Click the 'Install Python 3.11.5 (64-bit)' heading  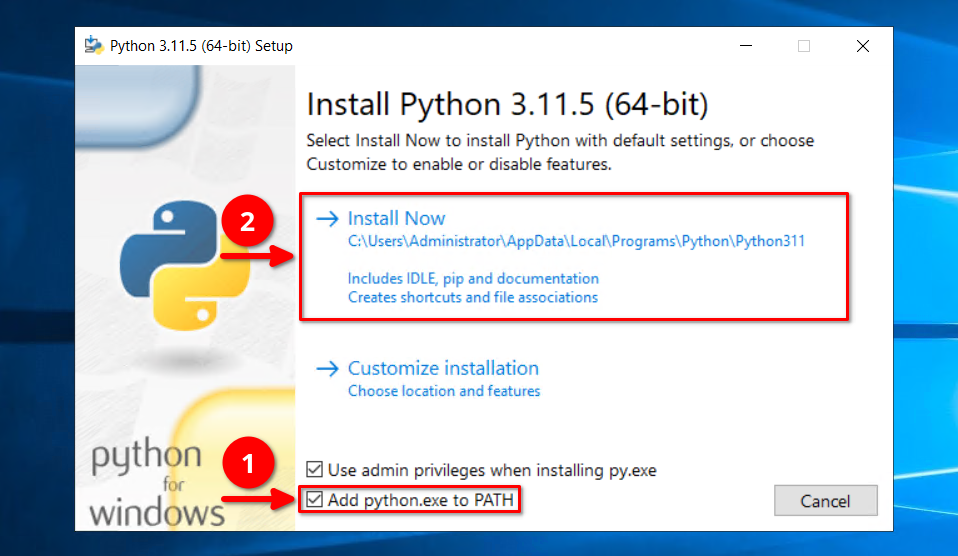(x=507, y=104)
